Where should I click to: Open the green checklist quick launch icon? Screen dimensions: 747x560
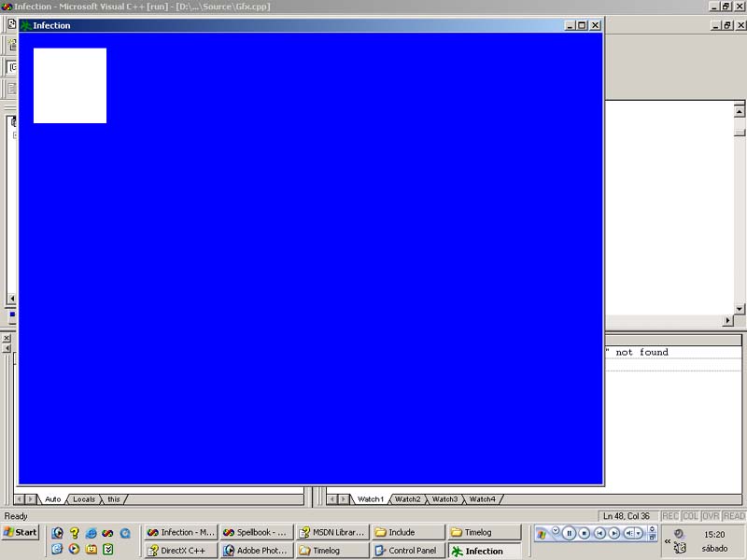click(x=108, y=549)
